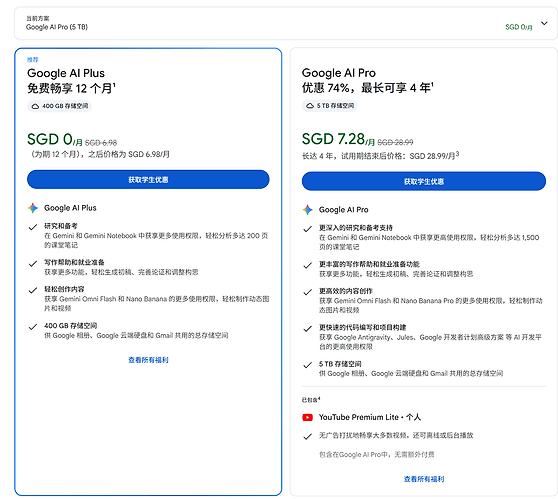Click the 优惠 74%，最长可享 4 年 text
Viewport: 558px width, 499px height.
[x=367, y=88]
